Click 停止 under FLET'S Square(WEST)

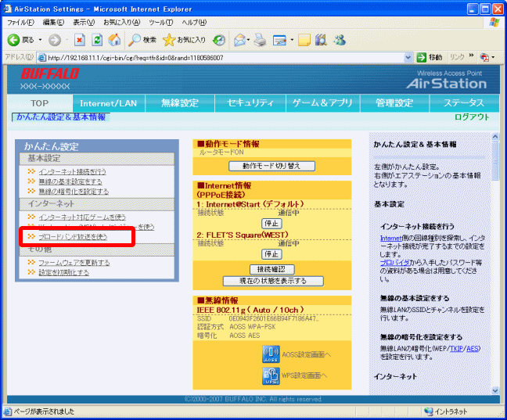pos(271,254)
